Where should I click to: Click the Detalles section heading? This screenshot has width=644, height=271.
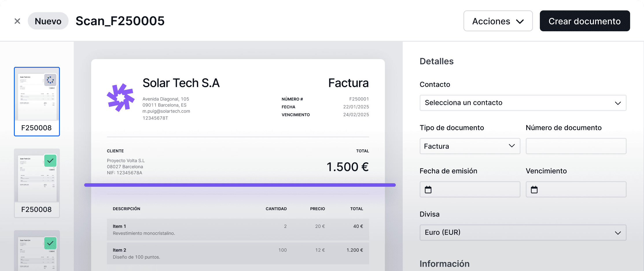pyautogui.click(x=437, y=61)
